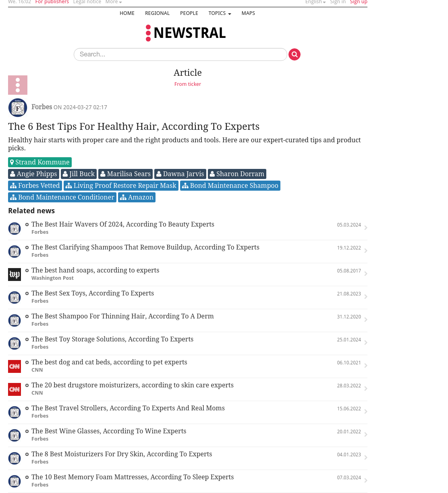Open Forbes icon beside Clarifying Shampoos article
The width and height of the screenshot is (448, 493).
(15, 252)
